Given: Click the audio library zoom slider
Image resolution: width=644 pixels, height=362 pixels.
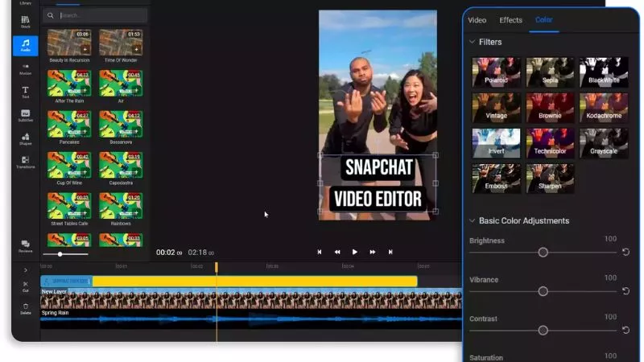Looking at the screenshot, I should click(60, 254).
